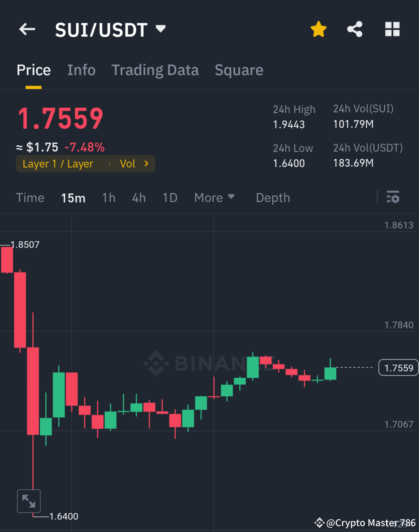Open chart settings via the candlestick-gear icon
Screen dimensions: 419x532
(x=393, y=197)
